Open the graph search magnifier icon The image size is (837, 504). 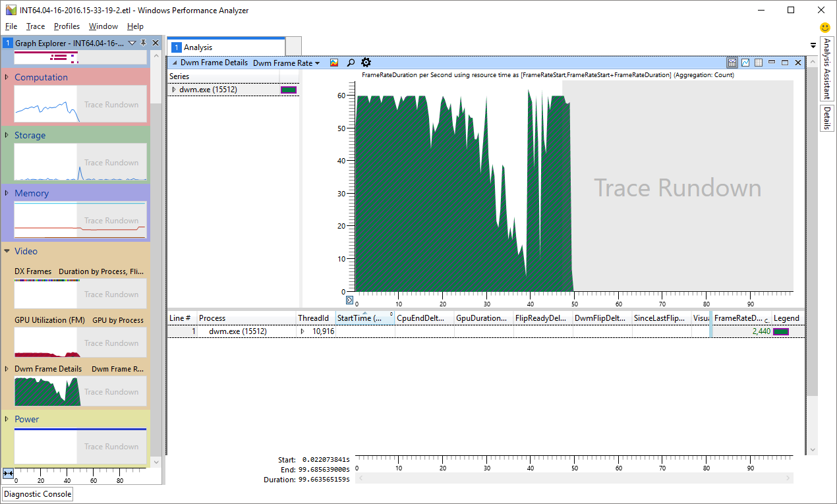(x=351, y=63)
